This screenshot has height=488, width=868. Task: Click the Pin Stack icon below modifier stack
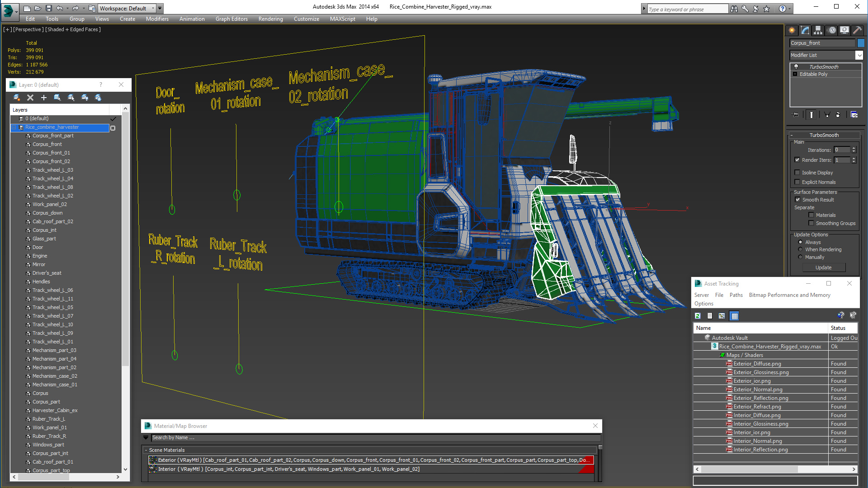796,115
